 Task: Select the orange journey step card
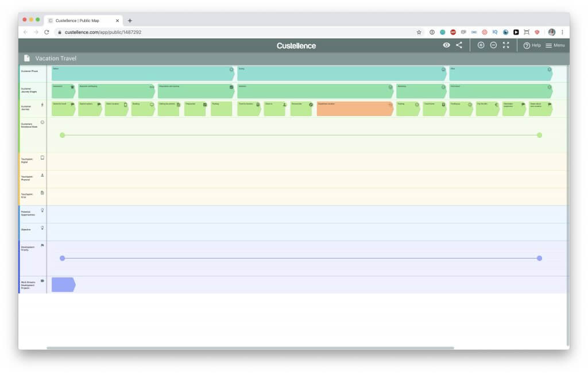click(x=354, y=109)
